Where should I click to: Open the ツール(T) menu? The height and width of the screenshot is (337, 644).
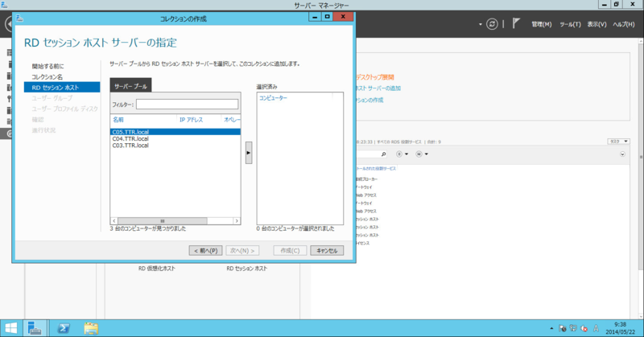click(570, 25)
